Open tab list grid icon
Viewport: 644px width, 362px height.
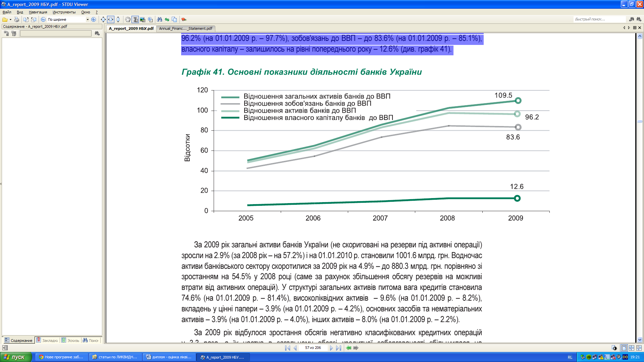[x=635, y=28]
